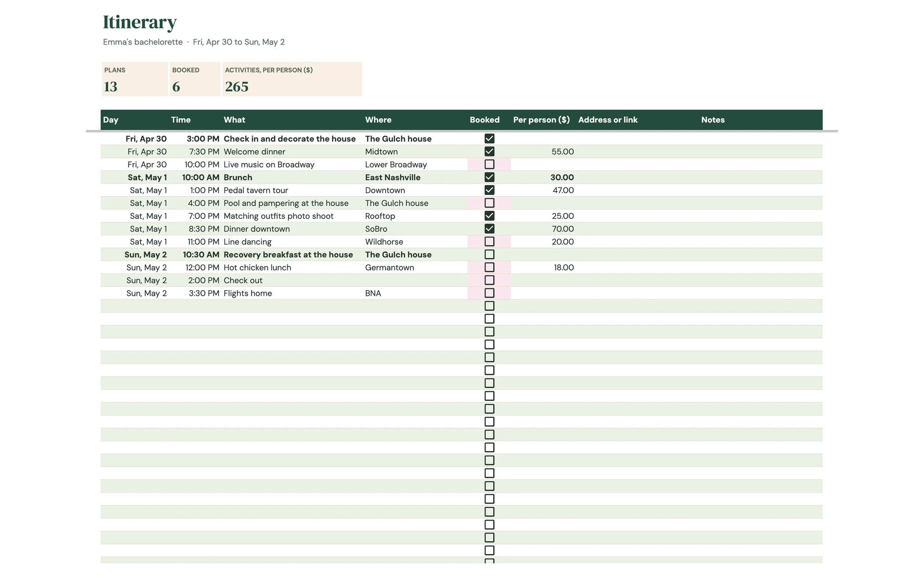The height and width of the screenshot is (578, 924).
Task: Check the Check out row Booked box
Action: pos(489,280)
